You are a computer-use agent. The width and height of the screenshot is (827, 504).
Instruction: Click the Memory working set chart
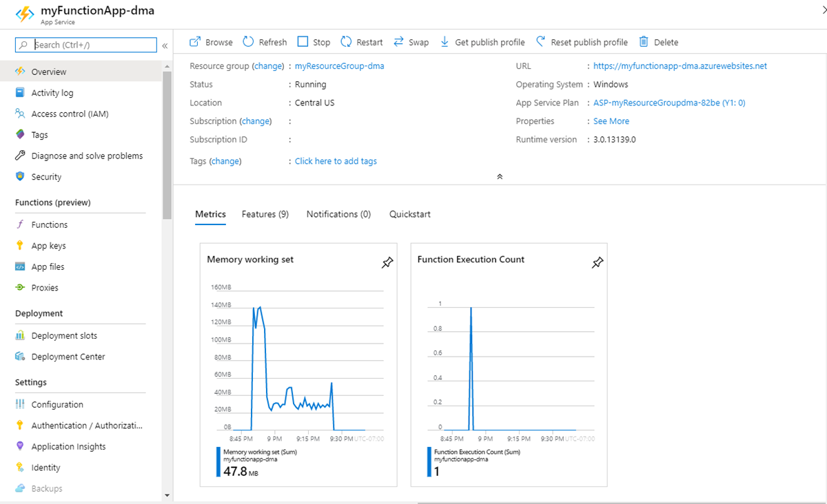tap(298, 365)
